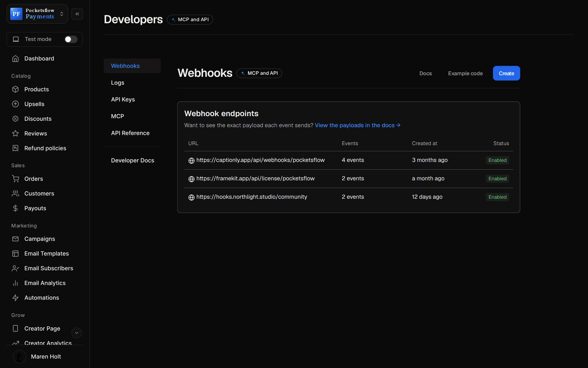
Task: Click the Email Analytics bar chart icon
Action: 16,283
